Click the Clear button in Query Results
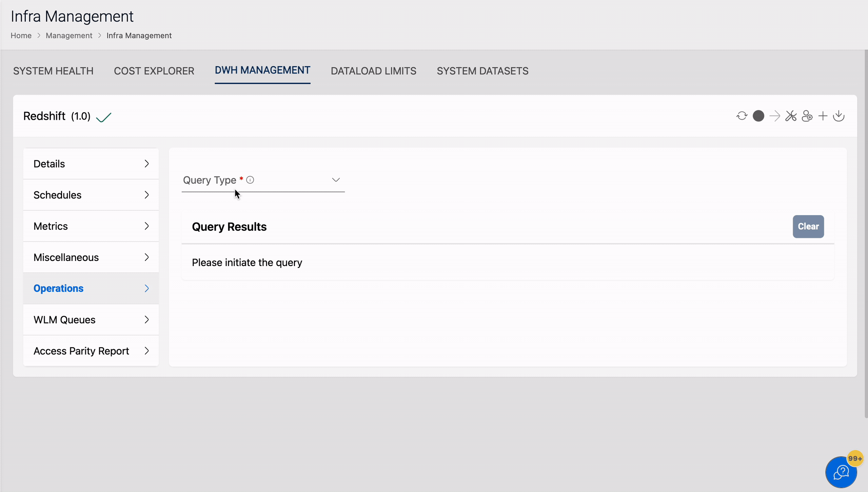The height and width of the screenshot is (492, 868). pos(808,226)
